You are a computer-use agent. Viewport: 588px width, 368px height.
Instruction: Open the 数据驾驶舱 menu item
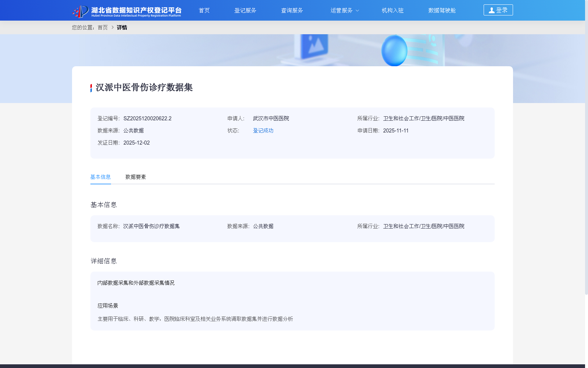coord(442,10)
